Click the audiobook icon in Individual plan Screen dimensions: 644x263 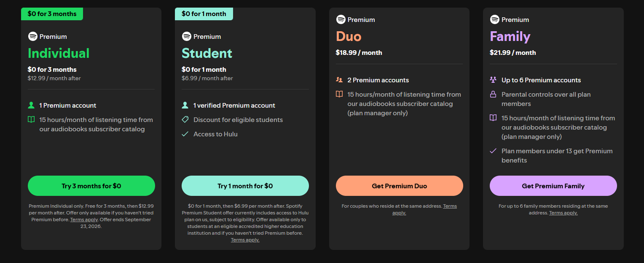[31, 119]
